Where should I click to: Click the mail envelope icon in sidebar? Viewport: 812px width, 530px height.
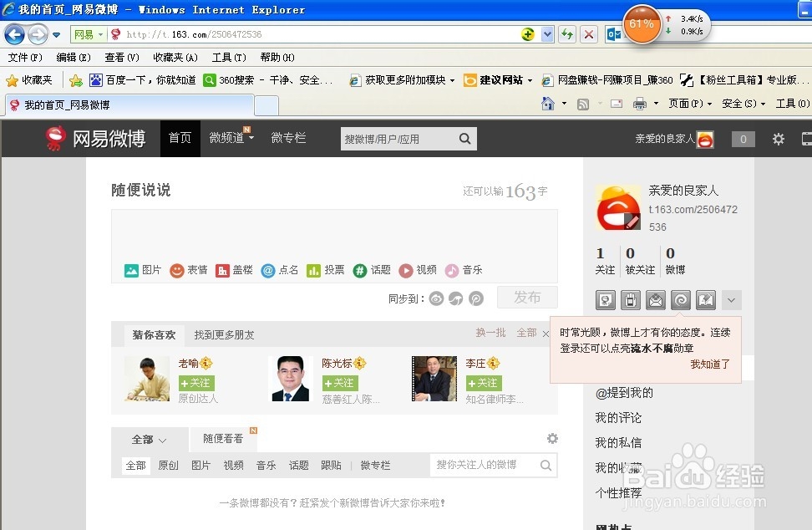(x=656, y=300)
